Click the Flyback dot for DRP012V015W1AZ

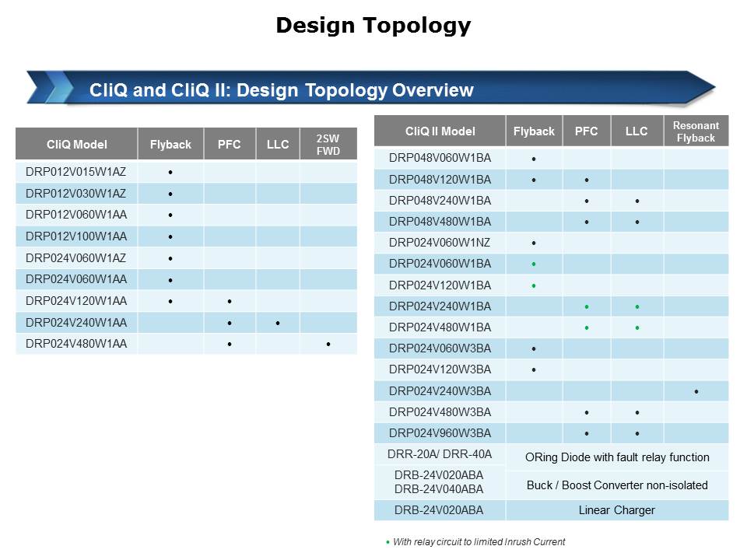coord(170,171)
